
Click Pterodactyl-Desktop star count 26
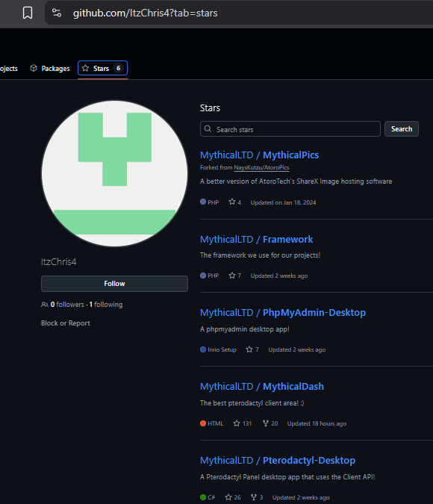[x=233, y=497]
